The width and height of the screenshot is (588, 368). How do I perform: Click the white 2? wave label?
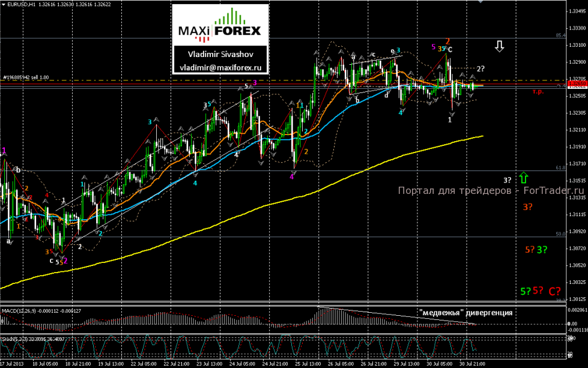pos(480,69)
